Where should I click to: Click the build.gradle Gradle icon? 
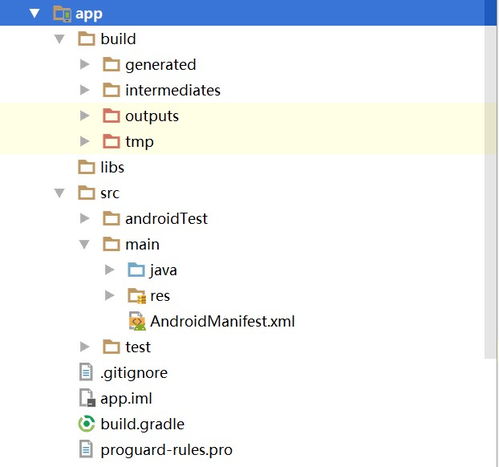[x=87, y=424]
